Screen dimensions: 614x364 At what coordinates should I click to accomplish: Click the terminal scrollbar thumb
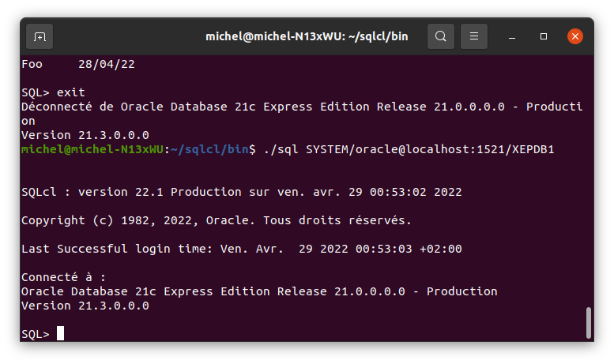588,322
